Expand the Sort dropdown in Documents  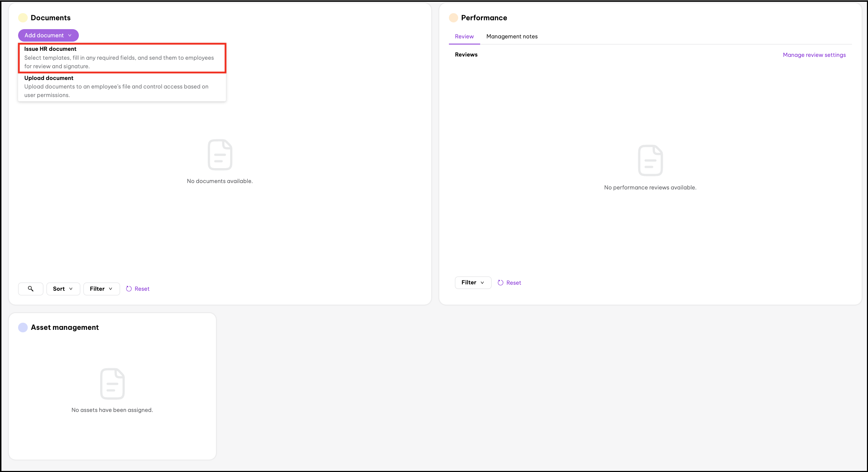tap(63, 289)
